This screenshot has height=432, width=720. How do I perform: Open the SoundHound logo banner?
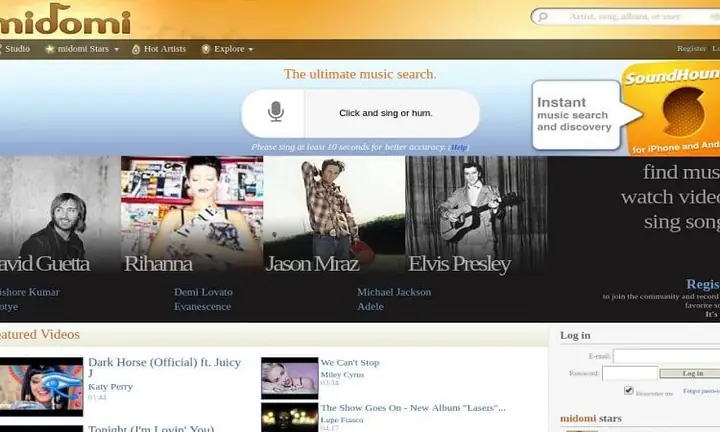(673, 109)
